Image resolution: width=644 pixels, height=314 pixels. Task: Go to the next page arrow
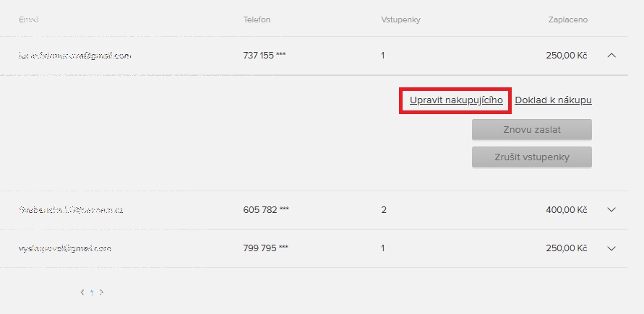coord(101,292)
